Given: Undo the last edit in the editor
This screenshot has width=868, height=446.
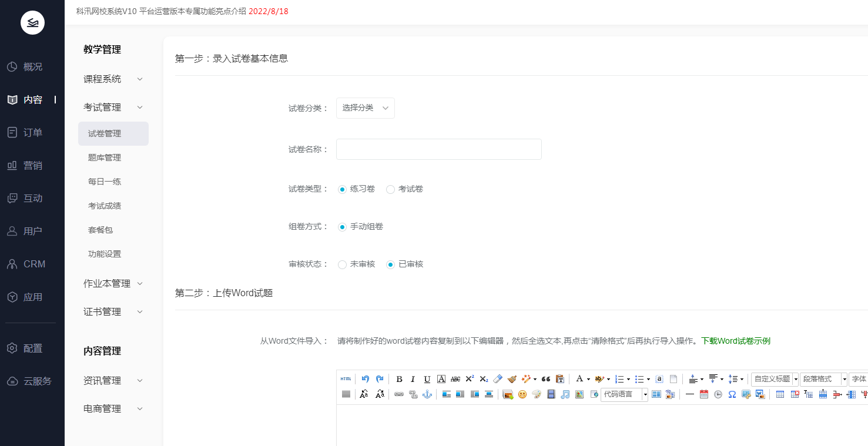Looking at the screenshot, I should [365, 378].
